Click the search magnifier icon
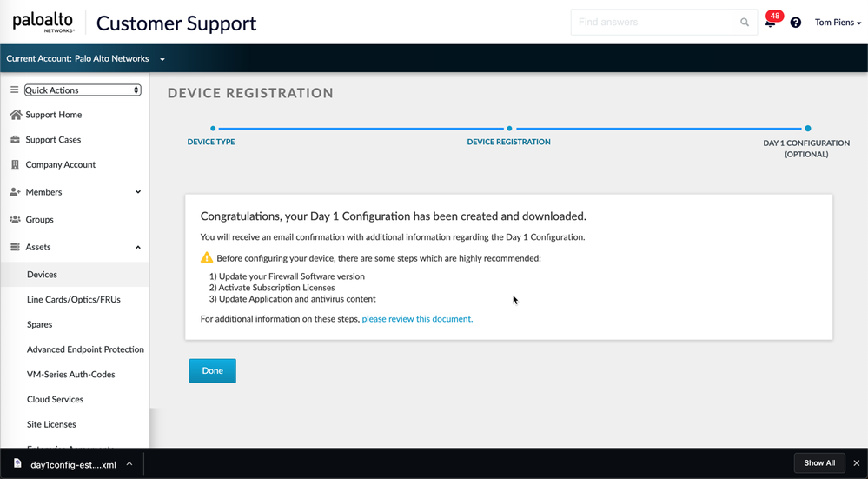Screen dimensions: 868x479 click(x=745, y=23)
